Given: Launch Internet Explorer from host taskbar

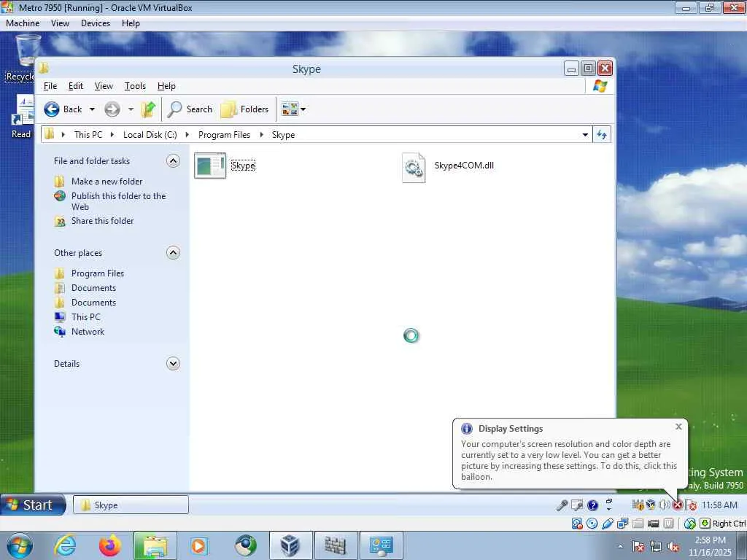Looking at the screenshot, I should 65,545.
